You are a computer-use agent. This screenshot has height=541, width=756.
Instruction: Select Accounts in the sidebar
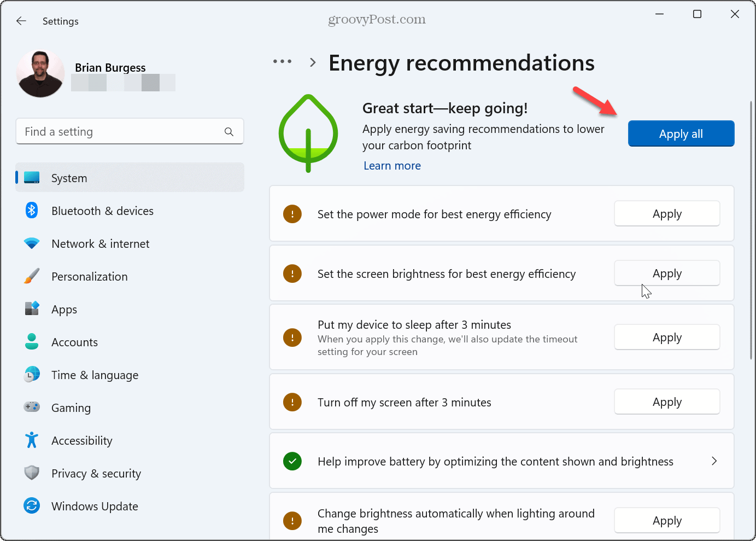pyautogui.click(x=130, y=342)
